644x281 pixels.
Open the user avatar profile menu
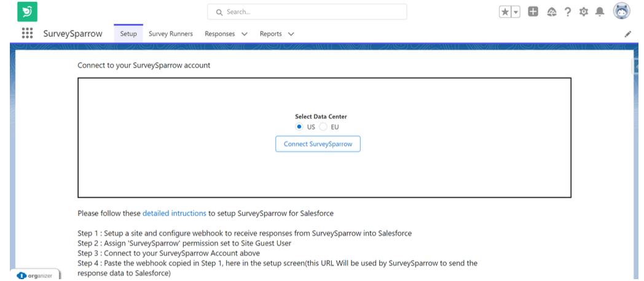click(621, 12)
